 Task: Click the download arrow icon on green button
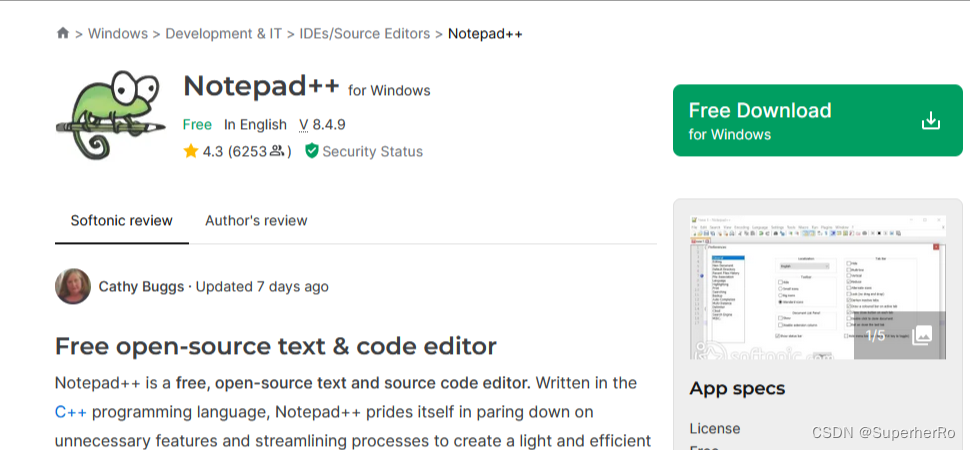(930, 120)
